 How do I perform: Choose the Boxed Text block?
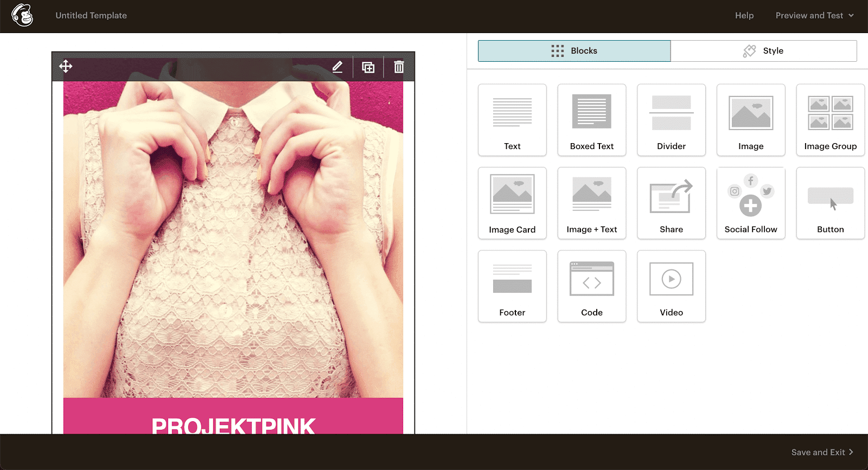pos(592,120)
